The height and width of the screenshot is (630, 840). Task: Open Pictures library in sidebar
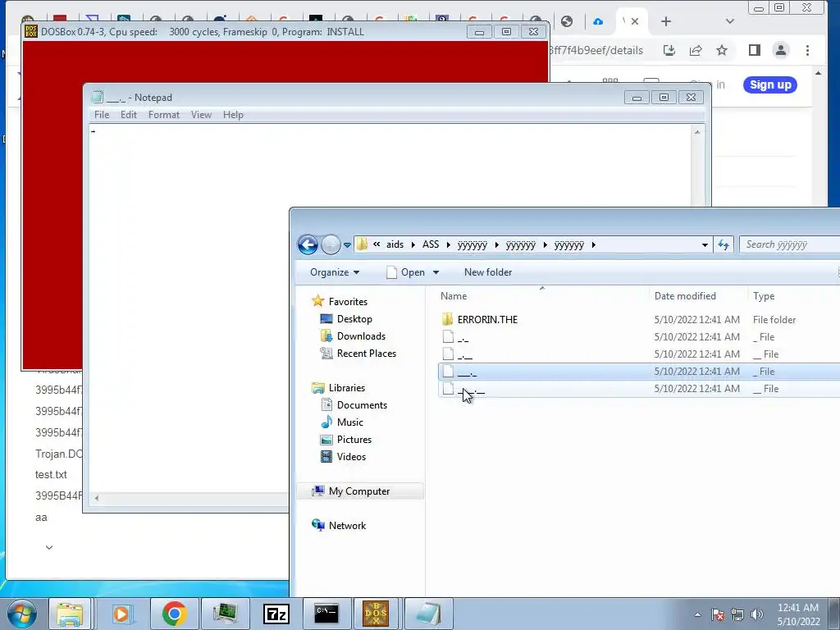[354, 440]
